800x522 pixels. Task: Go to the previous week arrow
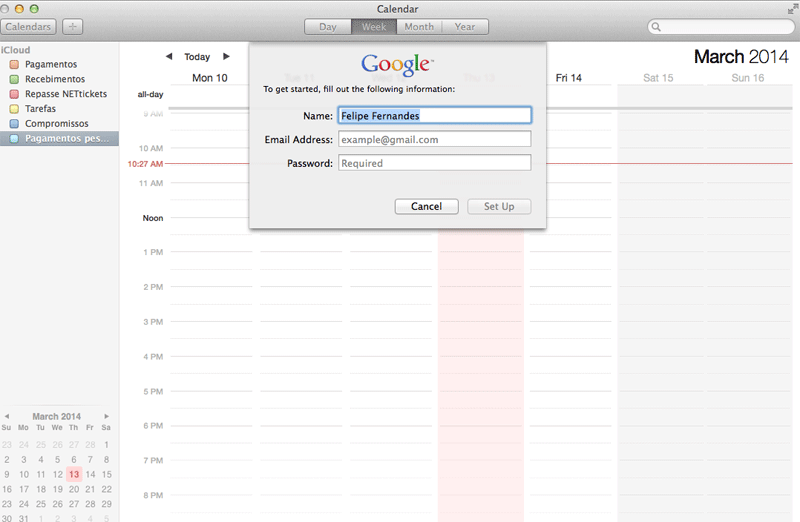tap(169, 56)
